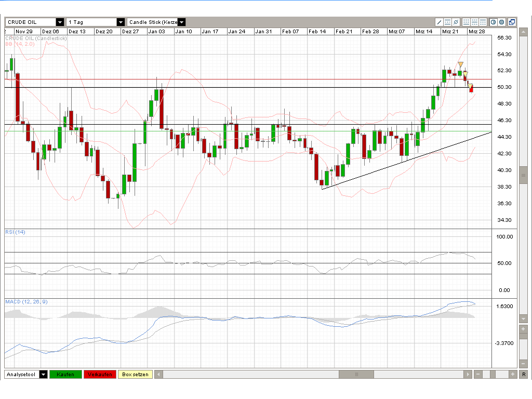Open the Candle Stick chart type dropdown
This screenshot has width=532, height=399.
(x=181, y=22)
